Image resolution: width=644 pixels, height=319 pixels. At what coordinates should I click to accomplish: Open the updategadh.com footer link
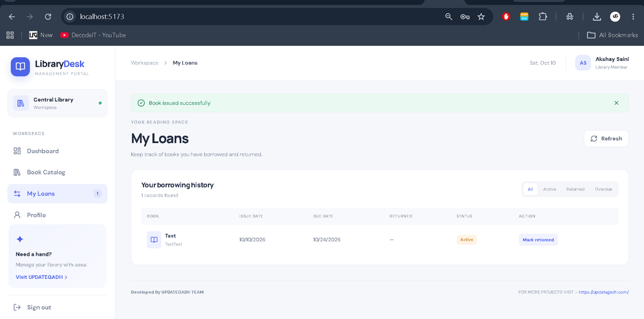pyautogui.click(x=604, y=293)
